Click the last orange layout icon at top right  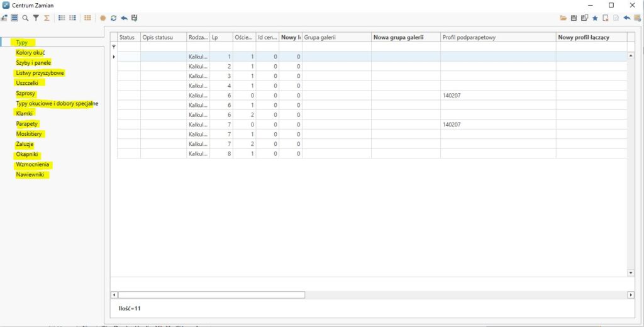637,18
